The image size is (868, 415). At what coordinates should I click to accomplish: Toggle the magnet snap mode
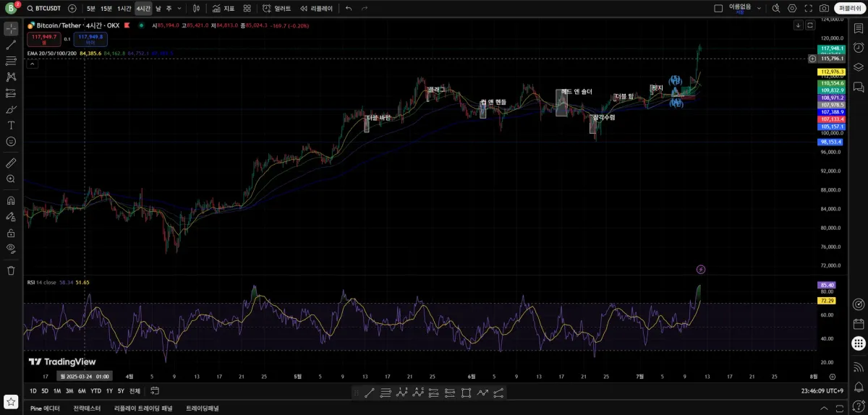(11, 200)
